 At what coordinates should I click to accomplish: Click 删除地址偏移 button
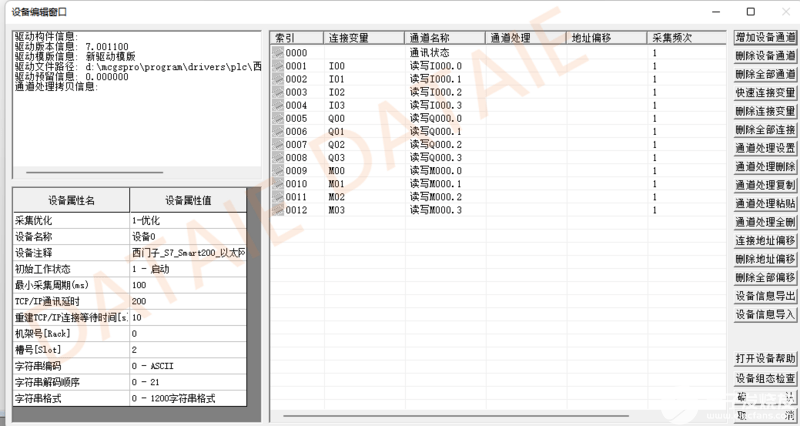tap(765, 259)
